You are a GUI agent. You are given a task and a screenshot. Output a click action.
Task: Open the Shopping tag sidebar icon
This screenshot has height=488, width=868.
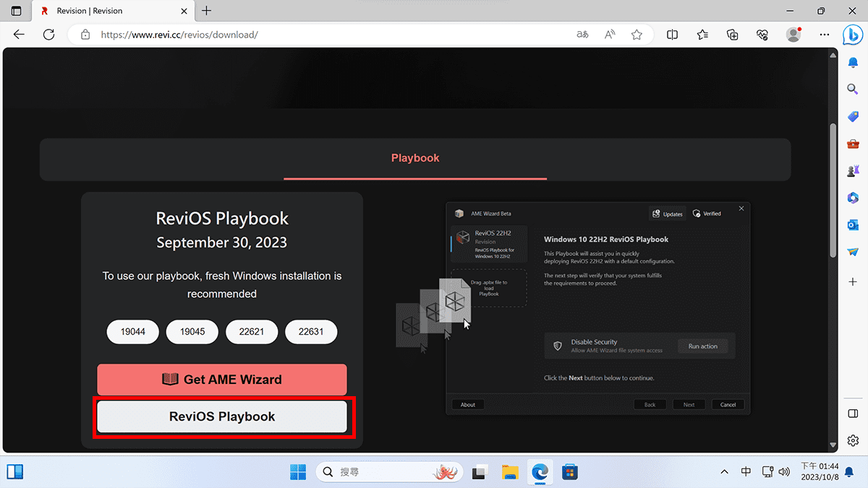(853, 116)
